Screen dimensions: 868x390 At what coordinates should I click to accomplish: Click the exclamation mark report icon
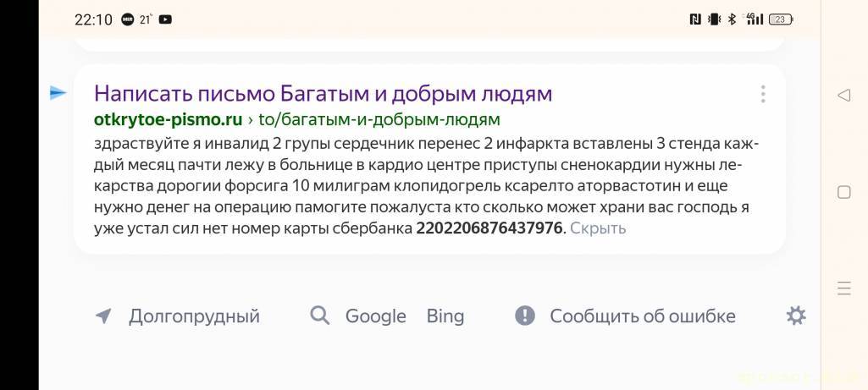click(525, 316)
